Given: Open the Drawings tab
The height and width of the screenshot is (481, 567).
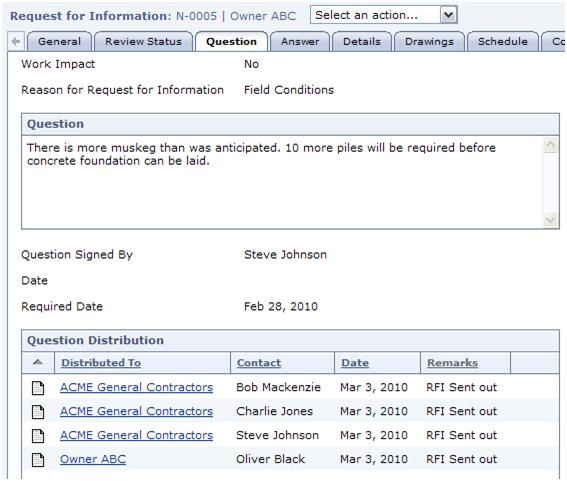Looking at the screenshot, I should pyautogui.click(x=429, y=42).
